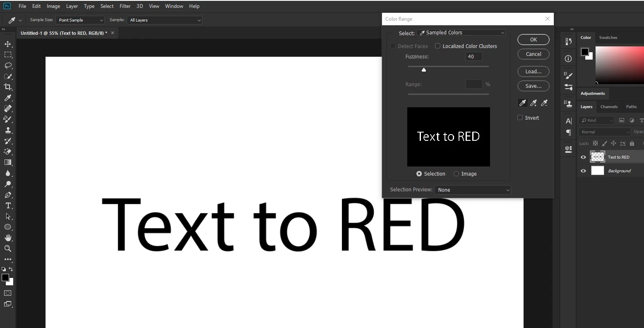This screenshot has height=328, width=644.
Task: Select the Clone Stamp tool
Action: pos(8,130)
